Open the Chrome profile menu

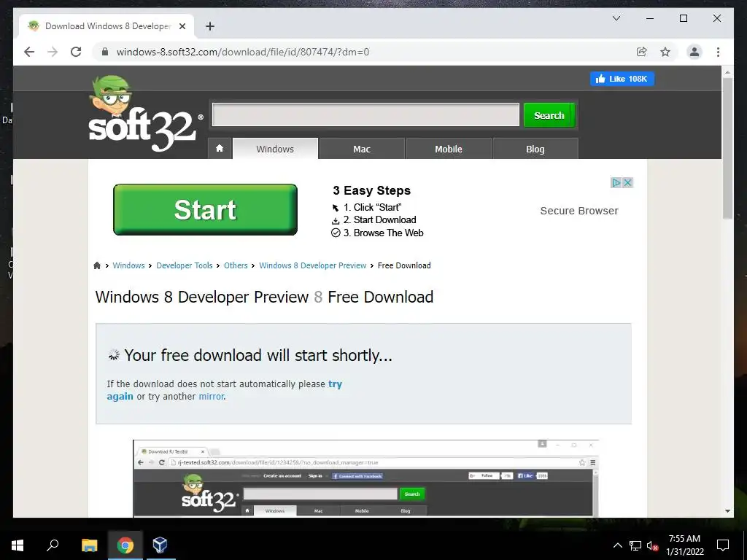(x=694, y=52)
